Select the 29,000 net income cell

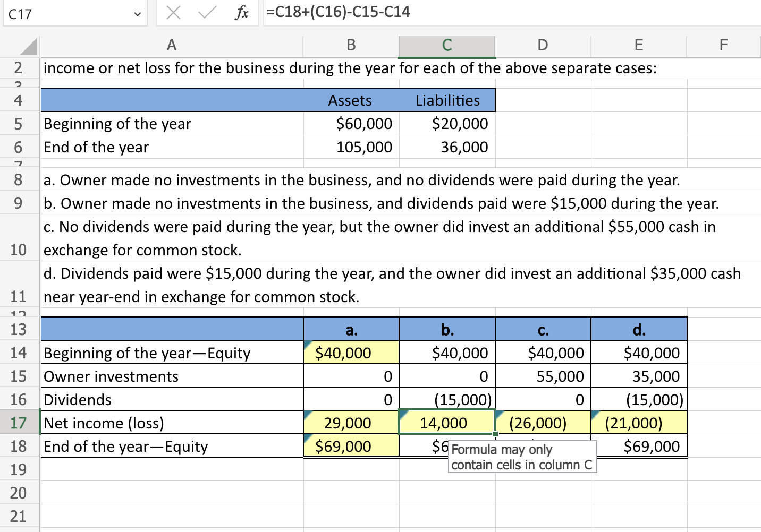[351, 423]
